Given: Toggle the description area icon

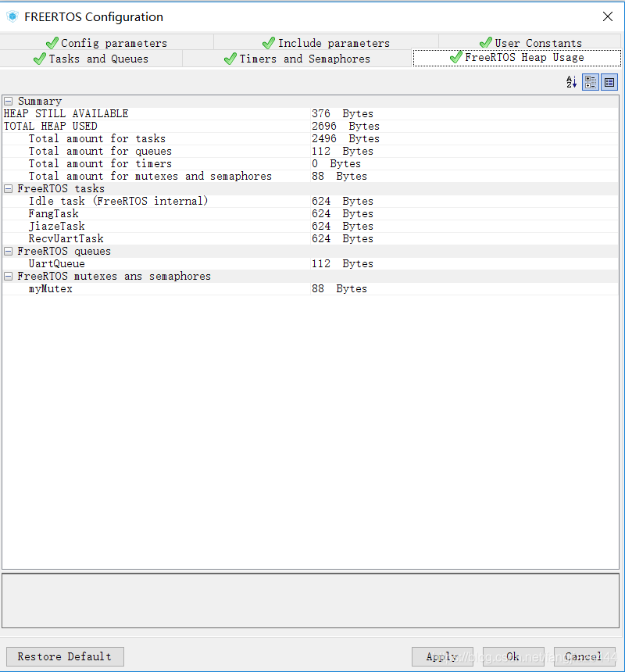Looking at the screenshot, I should coord(609,82).
